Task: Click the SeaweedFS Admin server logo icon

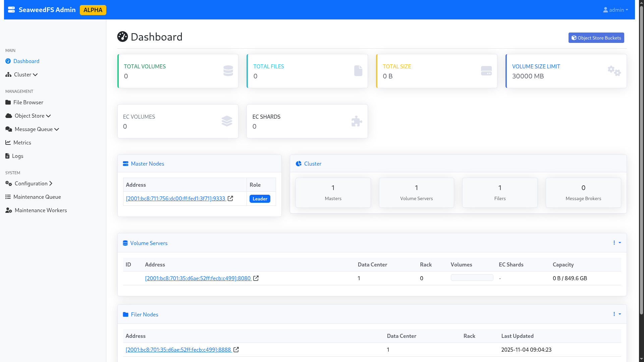Action: point(11,10)
